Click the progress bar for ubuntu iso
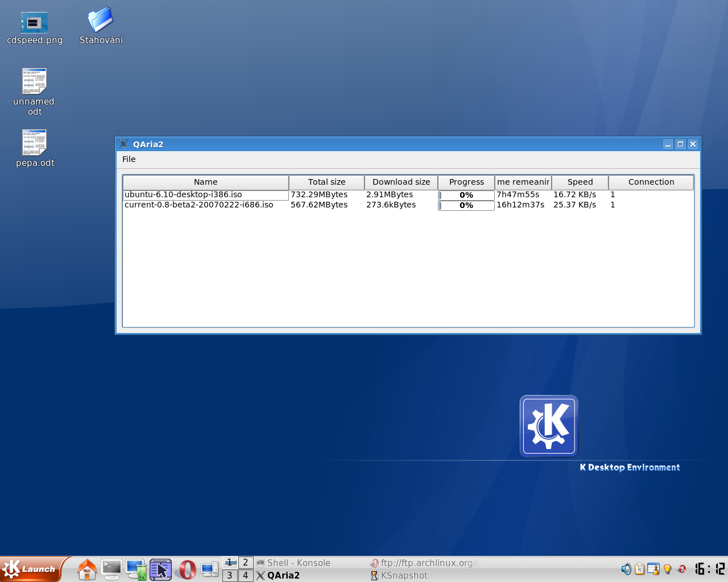This screenshot has width=728, height=582. click(466, 195)
